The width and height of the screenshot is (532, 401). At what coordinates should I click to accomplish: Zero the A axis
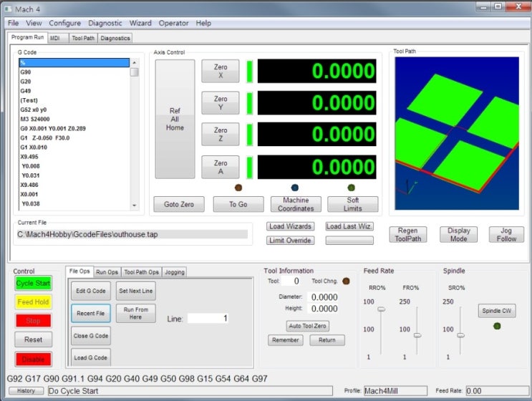[x=221, y=167]
